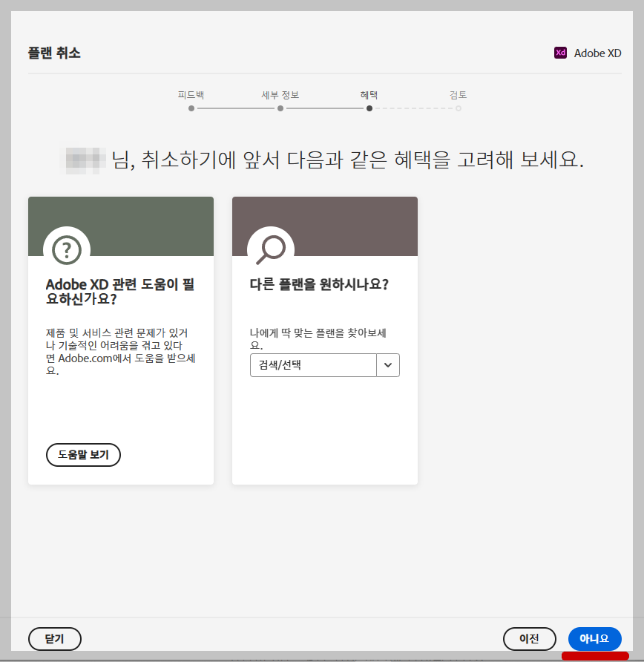Select the 검토 step label
This screenshot has width=644, height=662.
pos(459,95)
